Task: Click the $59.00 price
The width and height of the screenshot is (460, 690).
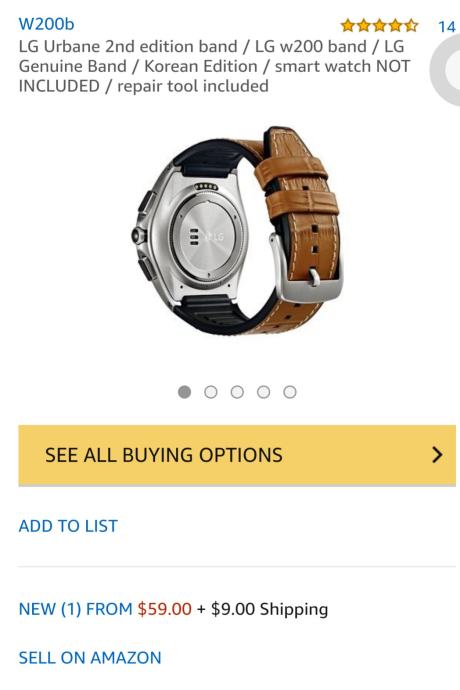Action: (165, 609)
